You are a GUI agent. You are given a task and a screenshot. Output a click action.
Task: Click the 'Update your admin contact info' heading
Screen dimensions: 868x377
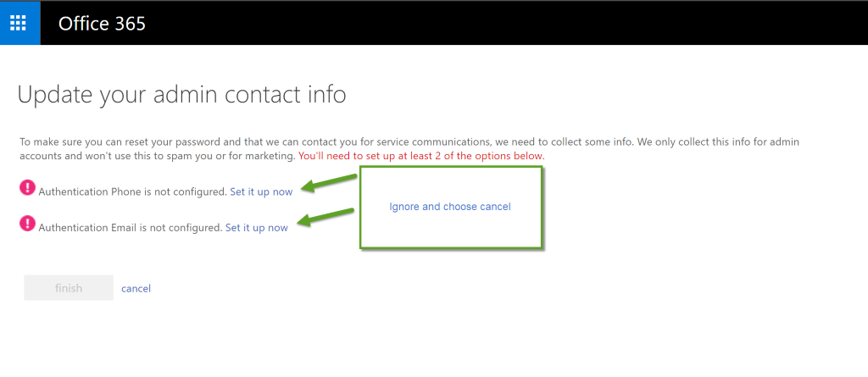point(182,95)
